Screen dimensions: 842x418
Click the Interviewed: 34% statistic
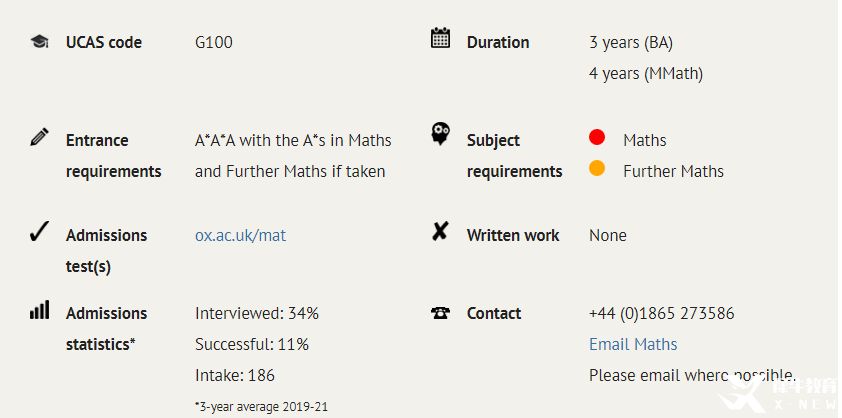(x=257, y=313)
